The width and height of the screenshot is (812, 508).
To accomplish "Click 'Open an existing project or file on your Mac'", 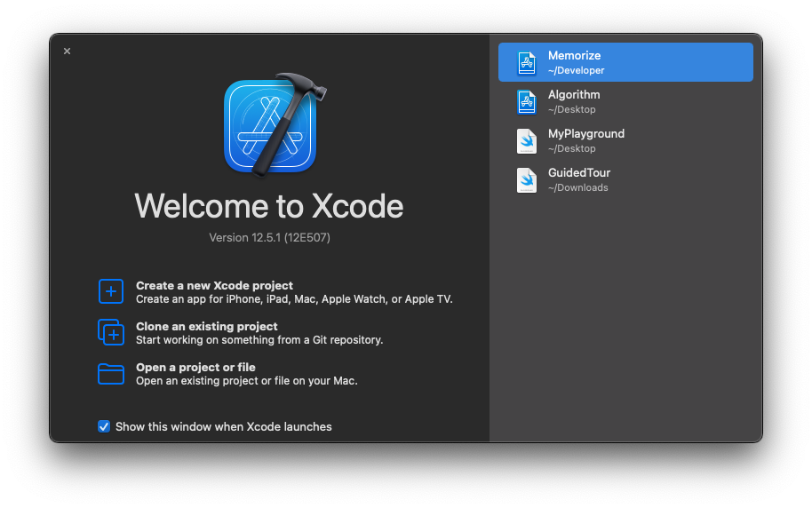I will click(x=246, y=381).
